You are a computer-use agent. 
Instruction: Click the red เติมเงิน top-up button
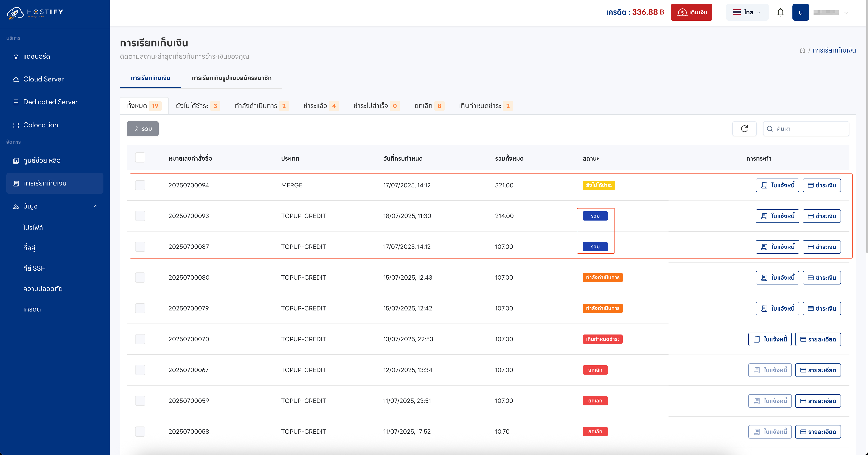(x=692, y=12)
